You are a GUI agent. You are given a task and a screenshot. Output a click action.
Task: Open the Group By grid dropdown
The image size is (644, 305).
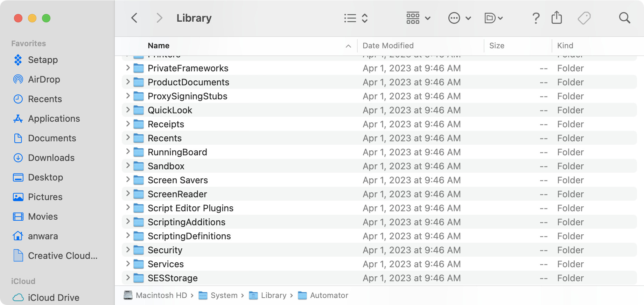(x=418, y=18)
